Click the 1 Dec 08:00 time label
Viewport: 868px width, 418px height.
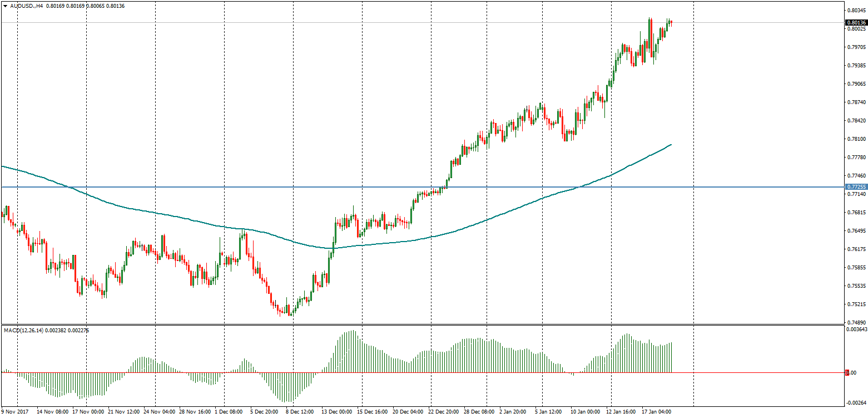[x=229, y=412]
